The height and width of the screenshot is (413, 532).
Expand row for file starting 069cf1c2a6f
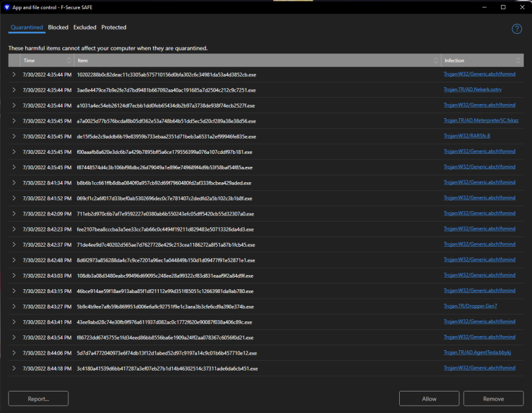click(14, 198)
